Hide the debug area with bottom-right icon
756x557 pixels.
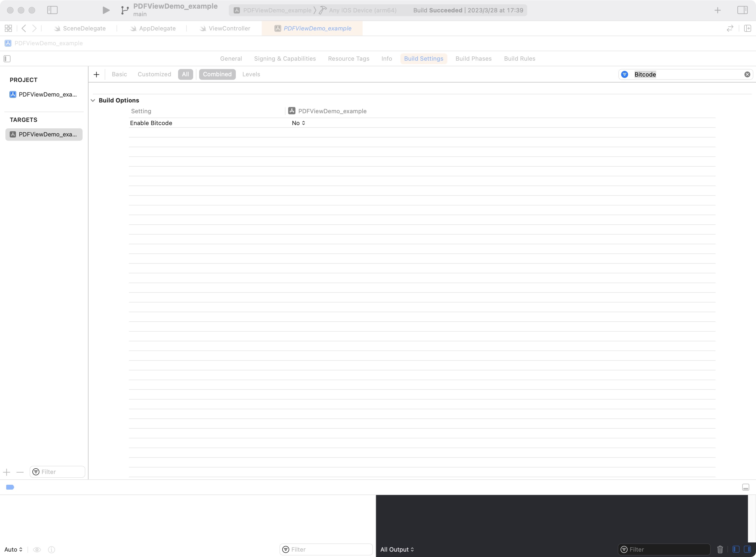(x=745, y=487)
